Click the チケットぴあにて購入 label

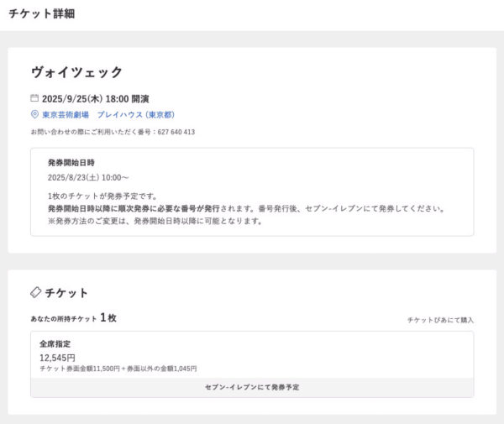440,320
